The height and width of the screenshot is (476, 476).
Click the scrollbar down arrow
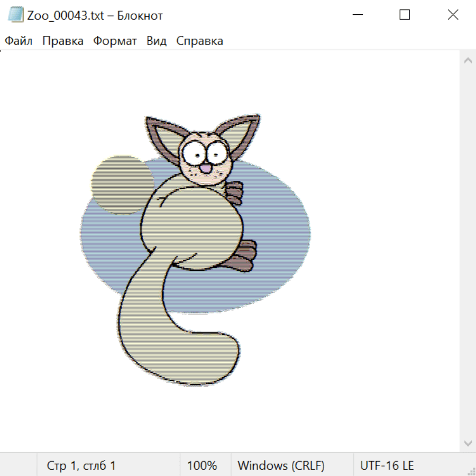pyautogui.click(x=468, y=442)
